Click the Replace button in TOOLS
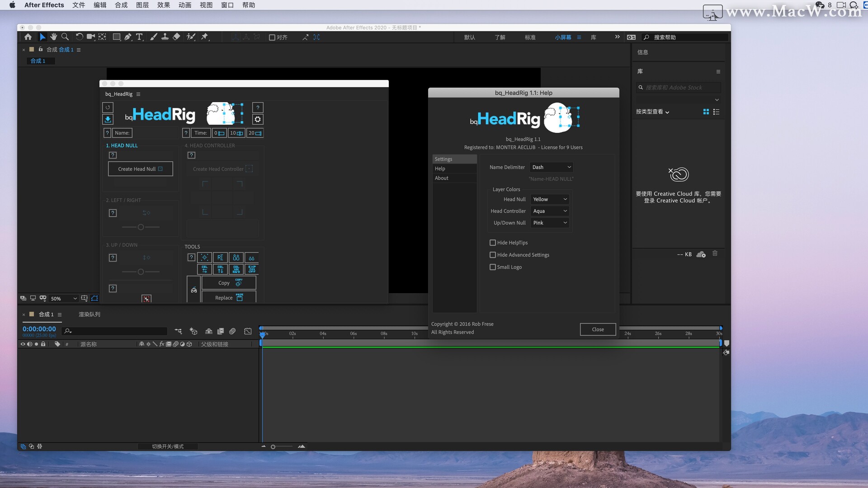The image size is (868, 488). (x=229, y=297)
